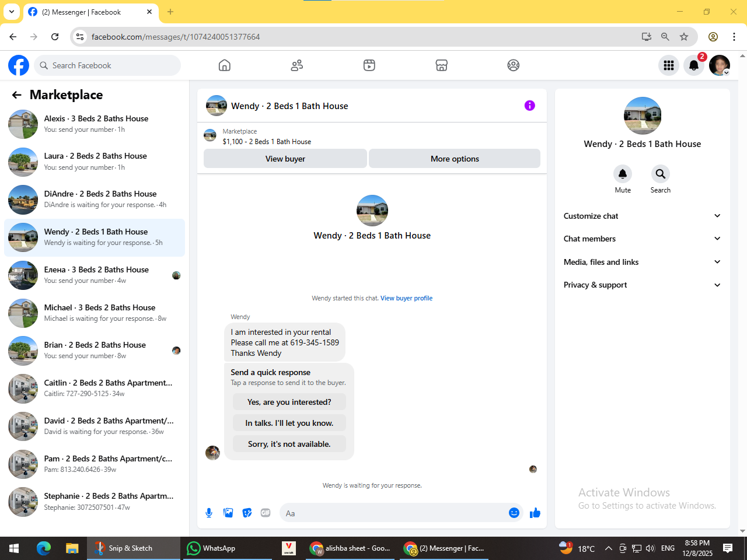Choose a GIF from the GIF icon

click(x=266, y=513)
